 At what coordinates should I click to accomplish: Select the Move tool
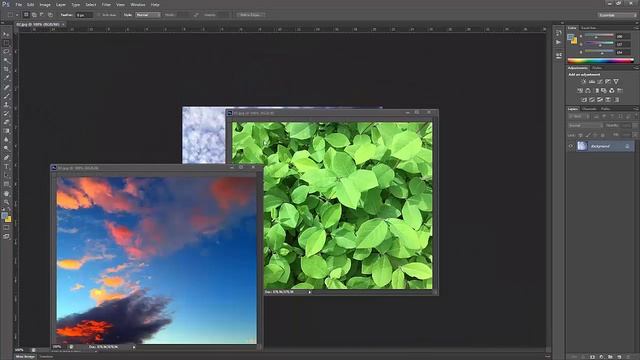pos(6,35)
